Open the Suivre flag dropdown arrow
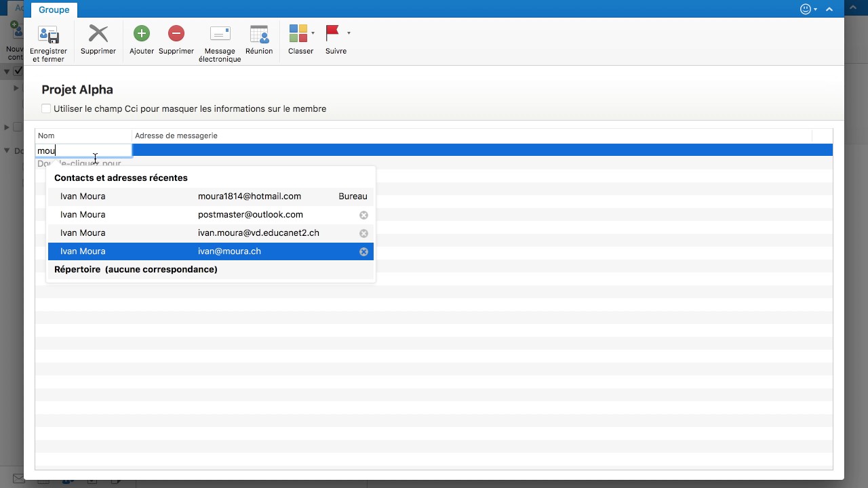The image size is (868, 488). (349, 33)
